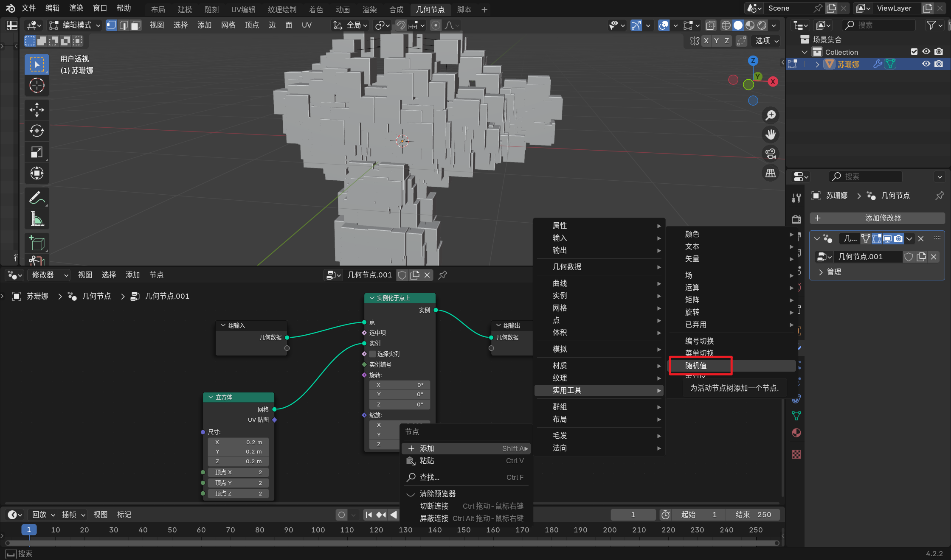Toggle snapping magnet
This screenshot has height=560, width=951.
pos(400,25)
